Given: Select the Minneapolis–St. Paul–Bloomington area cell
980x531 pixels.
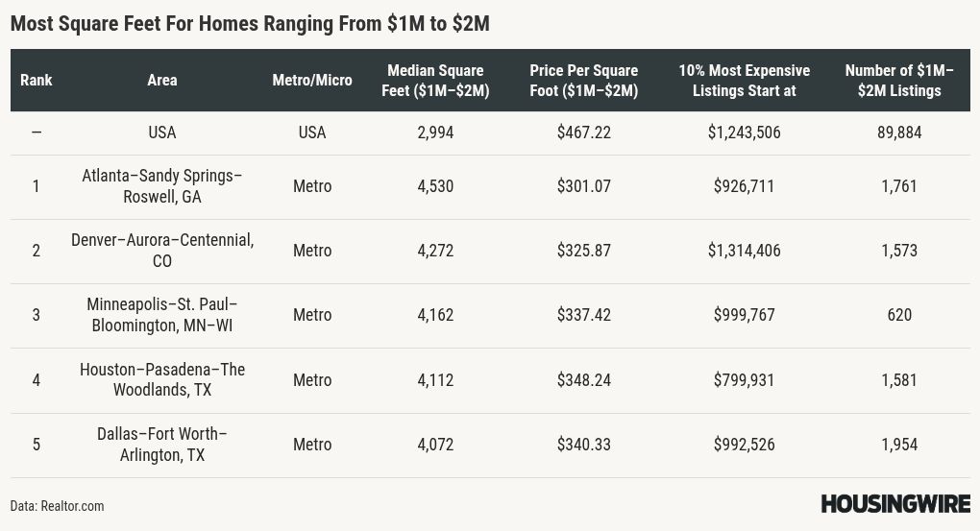Looking at the screenshot, I should (x=162, y=315).
